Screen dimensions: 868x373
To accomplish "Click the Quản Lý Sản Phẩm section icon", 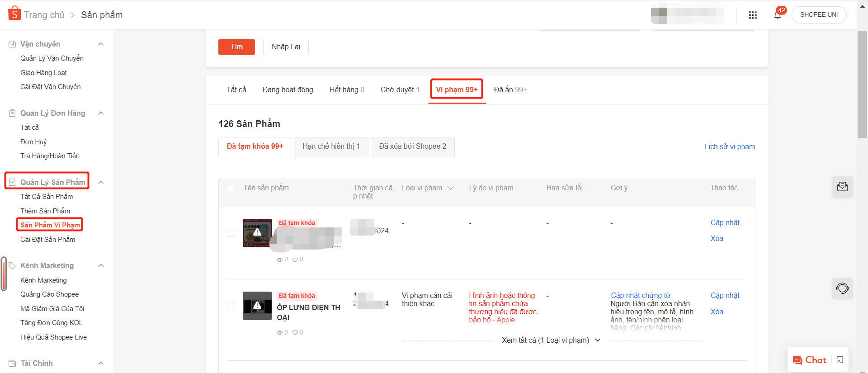I will (12, 182).
